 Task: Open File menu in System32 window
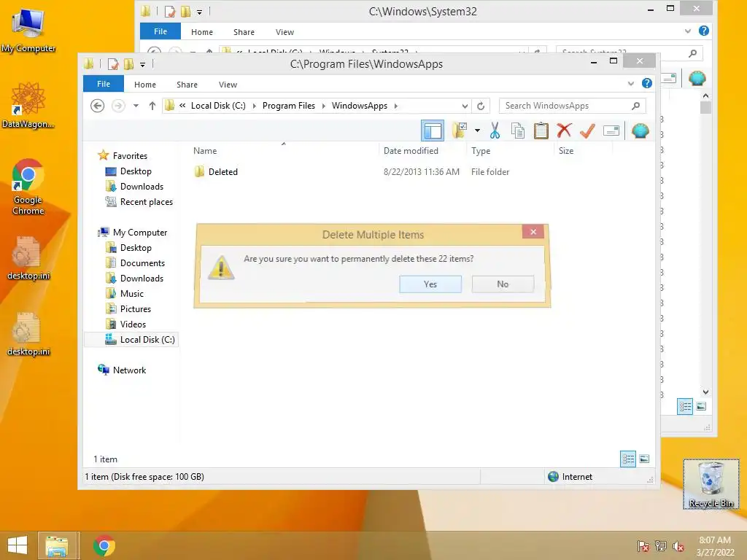pos(160,31)
